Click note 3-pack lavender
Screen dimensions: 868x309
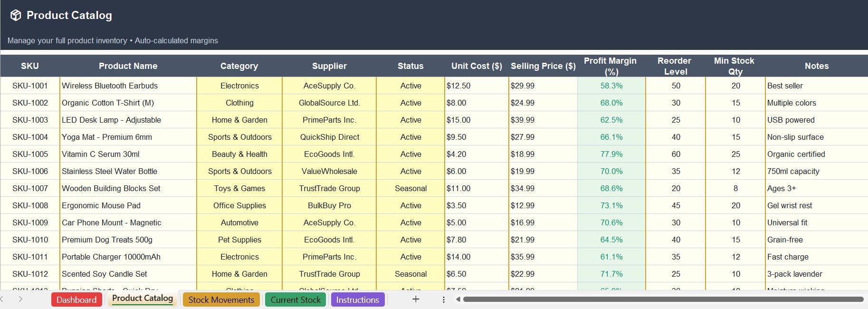click(x=816, y=274)
